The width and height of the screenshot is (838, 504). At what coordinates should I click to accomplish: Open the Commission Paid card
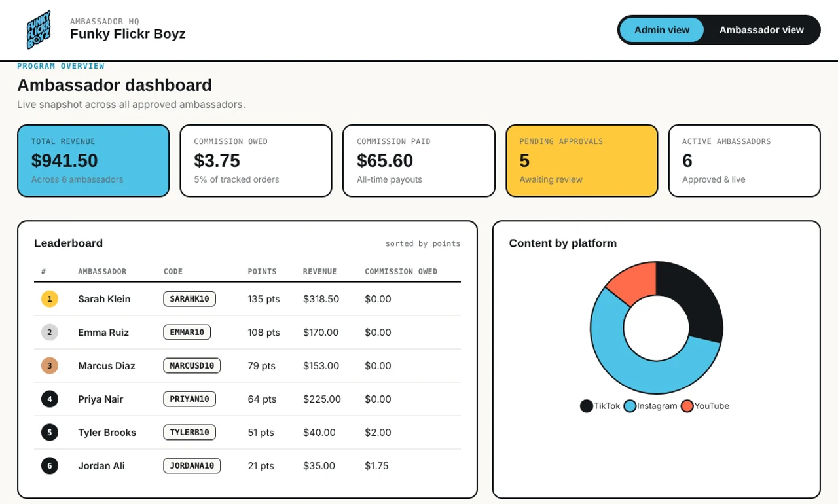(x=419, y=161)
